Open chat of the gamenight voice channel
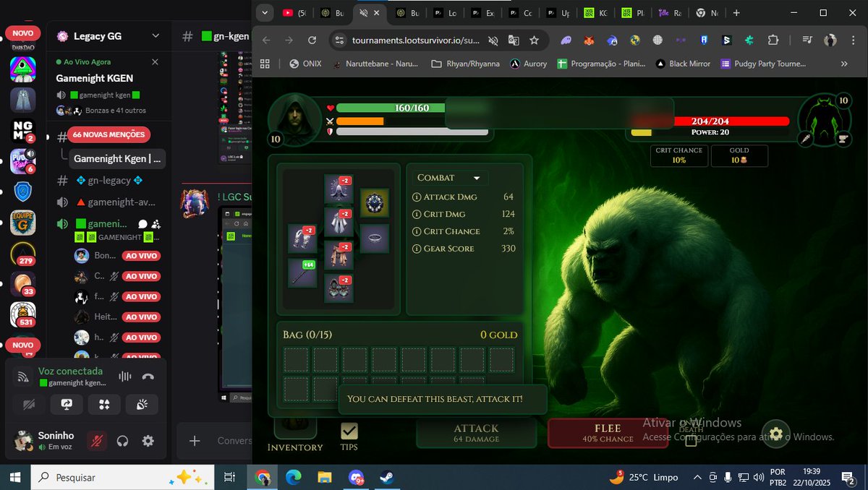 (x=142, y=224)
